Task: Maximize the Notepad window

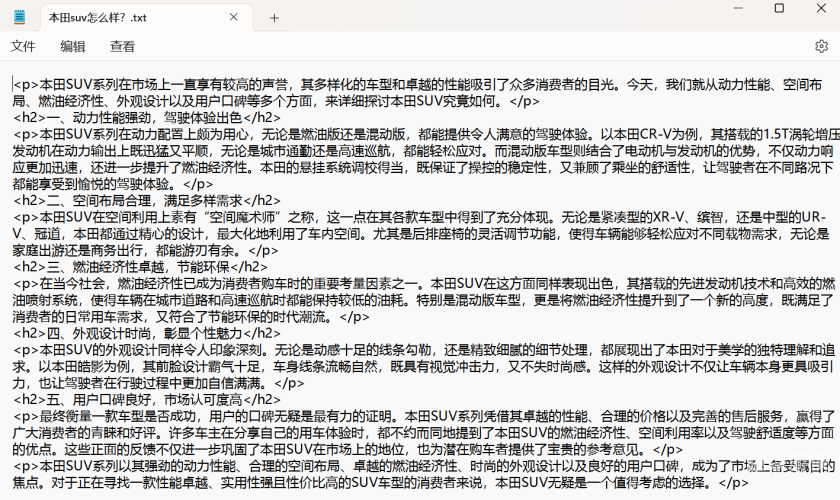Action: tap(779, 8)
